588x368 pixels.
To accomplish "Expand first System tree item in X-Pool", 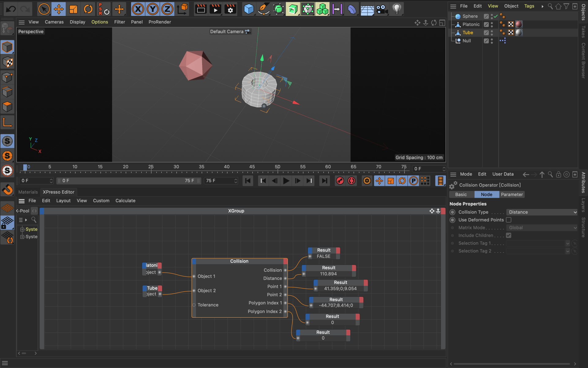I will [x=22, y=229].
